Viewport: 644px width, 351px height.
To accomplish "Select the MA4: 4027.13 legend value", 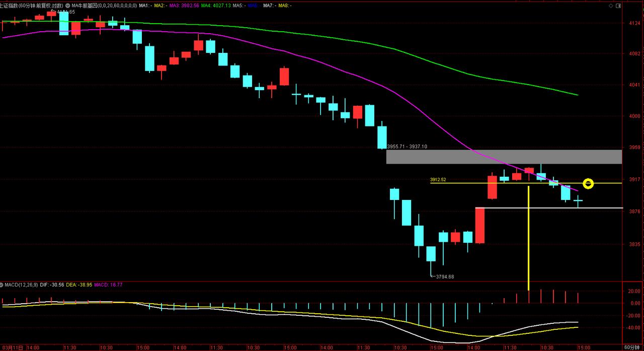I will [216, 5].
